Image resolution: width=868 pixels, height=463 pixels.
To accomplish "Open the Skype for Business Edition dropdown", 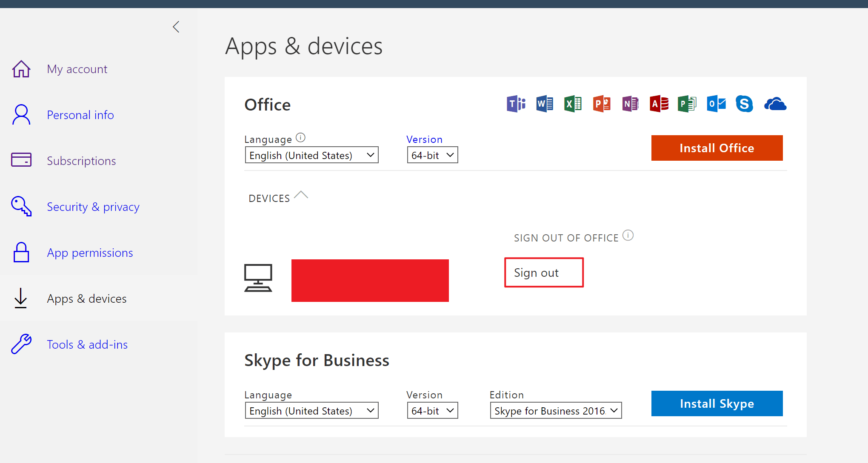I will (555, 410).
